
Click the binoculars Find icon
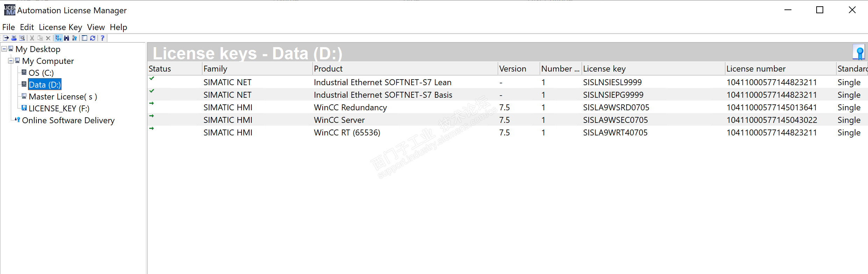click(x=66, y=38)
